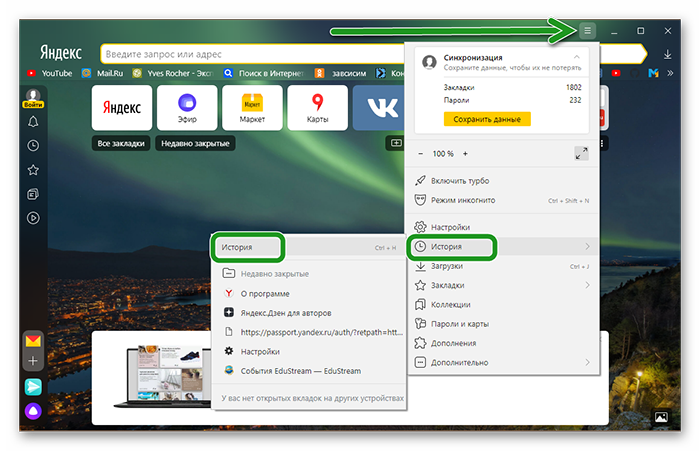Click the Войти profile avatar in sidebar
700x451 pixels.
click(x=33, y=98)
